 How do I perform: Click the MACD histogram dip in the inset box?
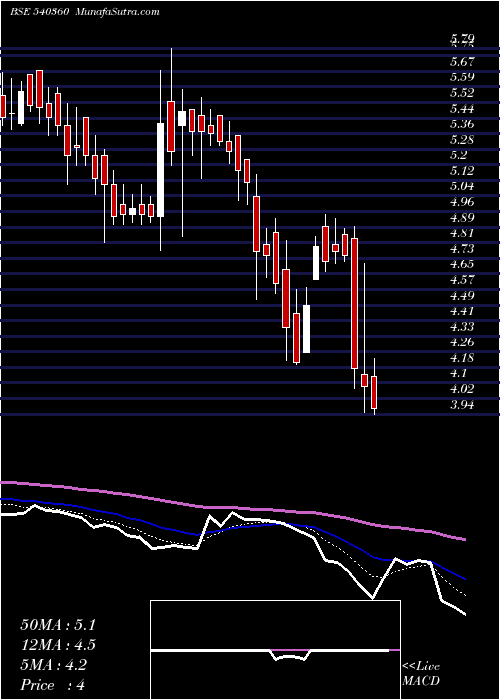(289, 656)
